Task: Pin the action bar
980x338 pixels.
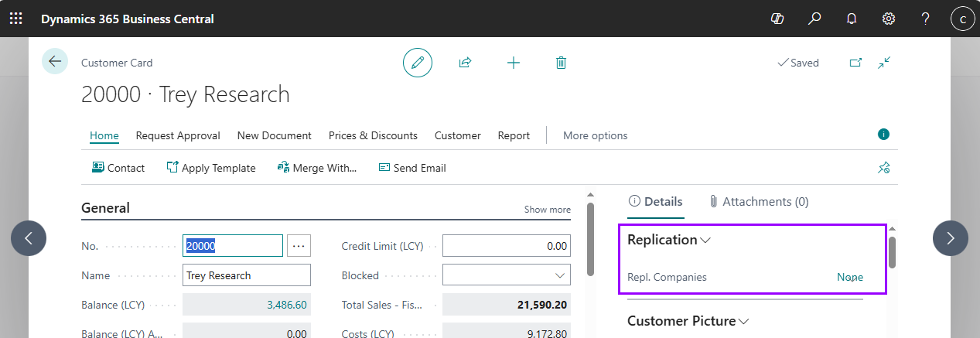Action: pyautogui.click(x=883, y=168)
